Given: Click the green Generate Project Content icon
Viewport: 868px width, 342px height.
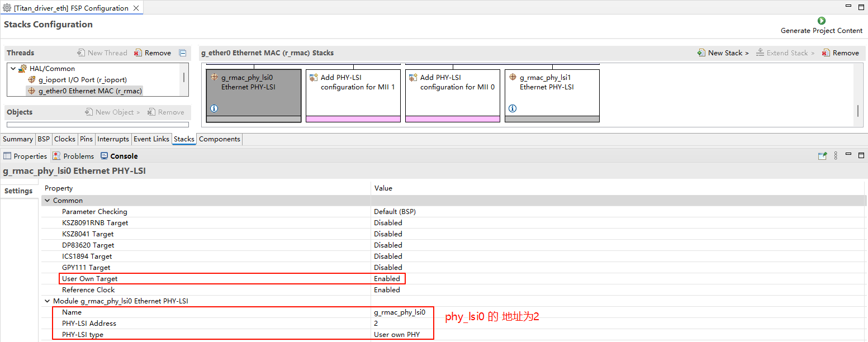Looking at the screenshot, I should click(x=821, y=21).
